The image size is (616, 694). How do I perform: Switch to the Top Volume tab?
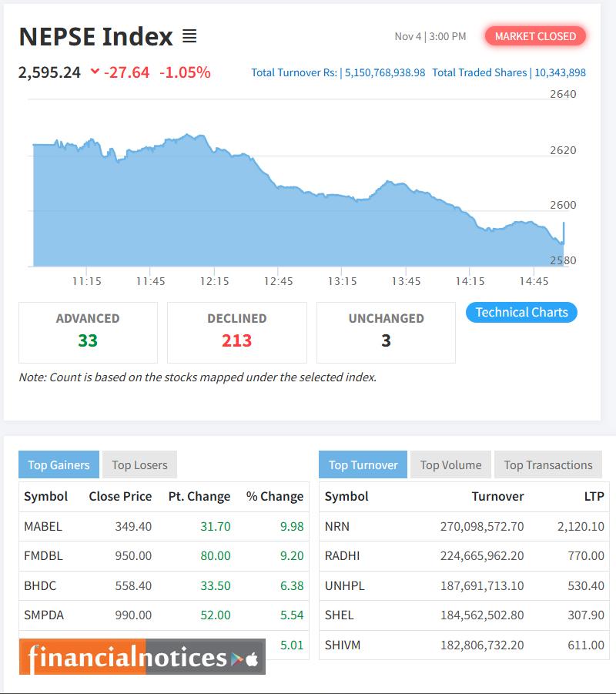(451, 464)
